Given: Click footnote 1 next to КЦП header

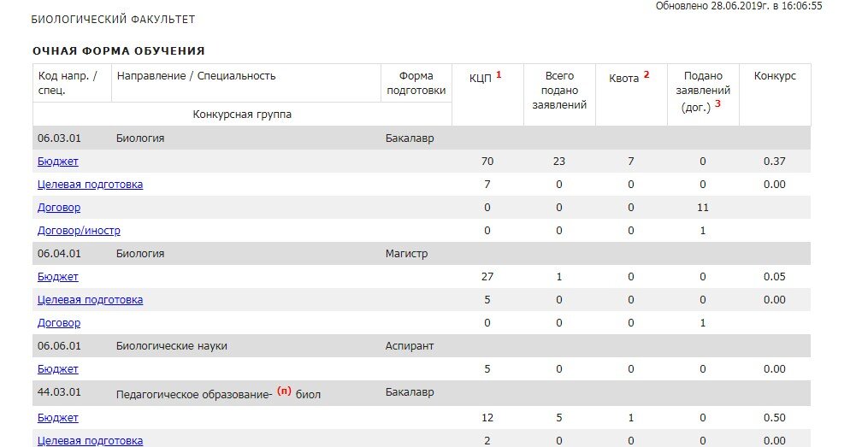Looking at the screenshot, I should [499, 74].
